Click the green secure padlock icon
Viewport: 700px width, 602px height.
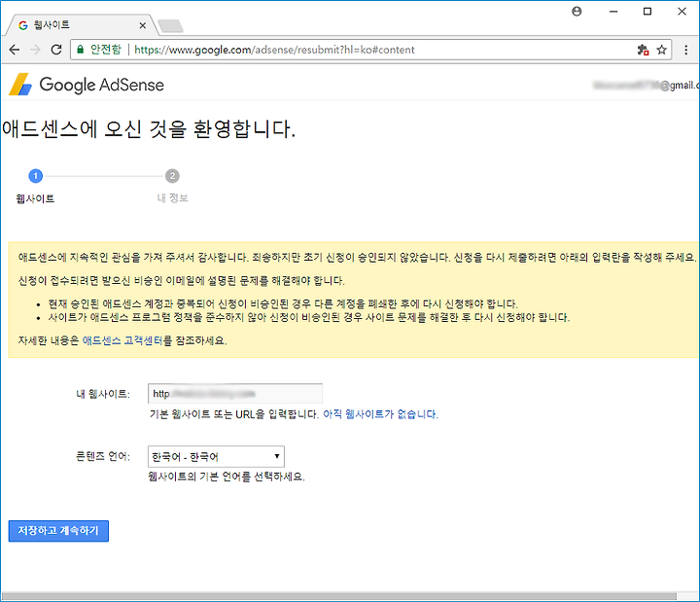[81, 50]
